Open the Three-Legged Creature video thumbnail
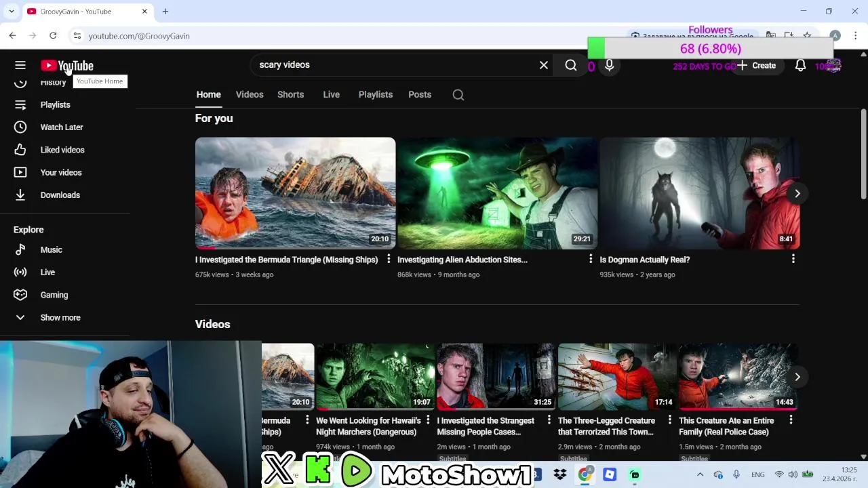The height and width of the screenshot is (488, 868). (616, 377)
